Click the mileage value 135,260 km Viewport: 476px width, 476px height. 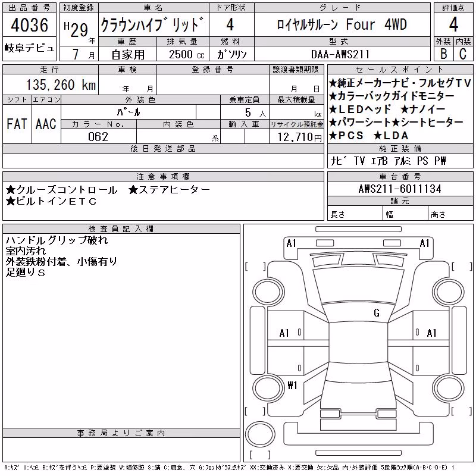[61, 85]
